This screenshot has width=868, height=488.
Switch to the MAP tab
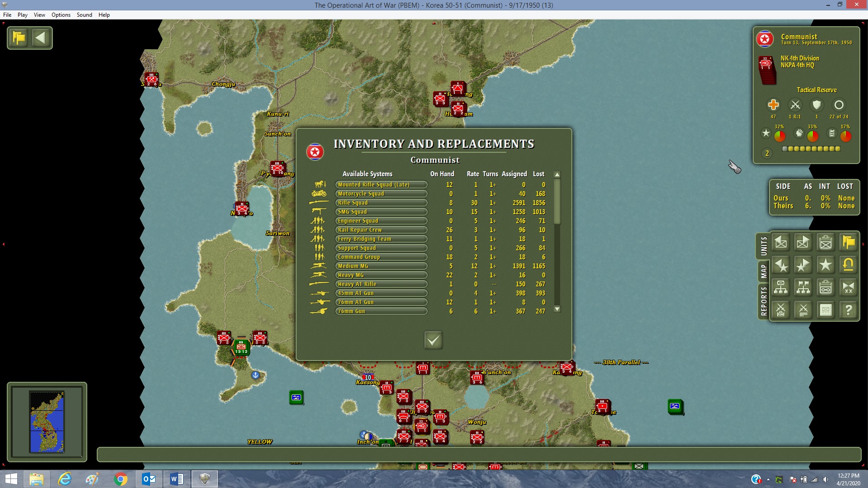pyautogui.click(x=764, y=271)
